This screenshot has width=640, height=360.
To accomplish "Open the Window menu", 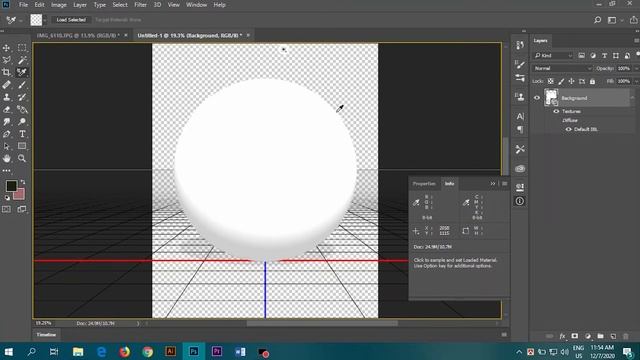I will (x=196, y=5).
